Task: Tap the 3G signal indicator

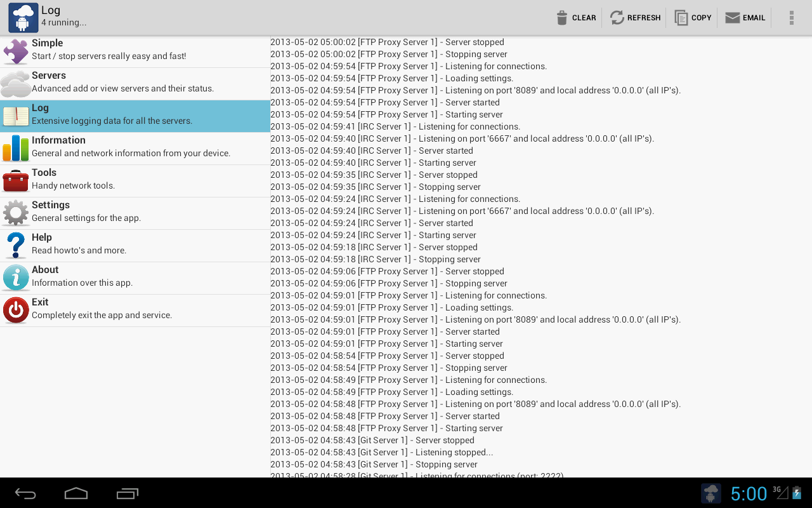Action: tap(780, 492)
